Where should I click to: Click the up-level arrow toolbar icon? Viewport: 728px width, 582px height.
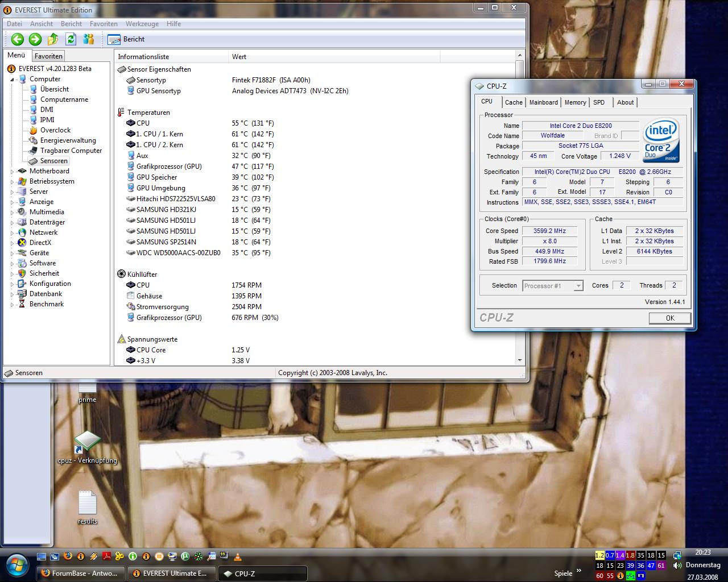(x=53, y=39)
